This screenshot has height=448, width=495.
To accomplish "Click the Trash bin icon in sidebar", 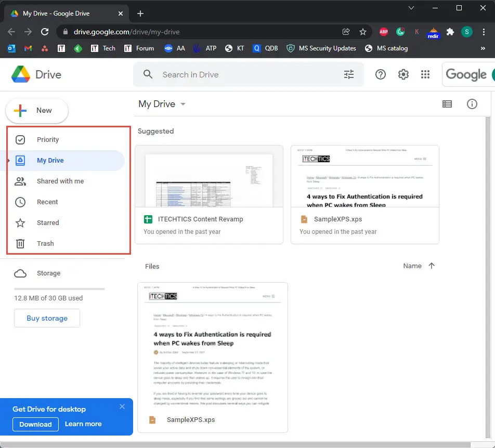I will (x=20, y=243).
